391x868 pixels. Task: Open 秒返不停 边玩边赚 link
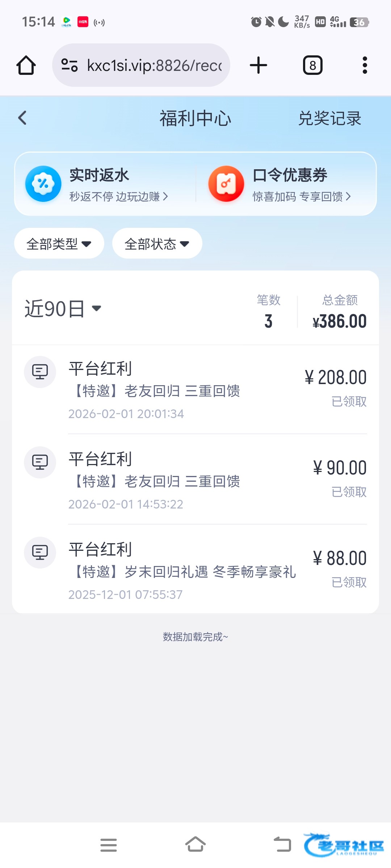click(118, 197)
